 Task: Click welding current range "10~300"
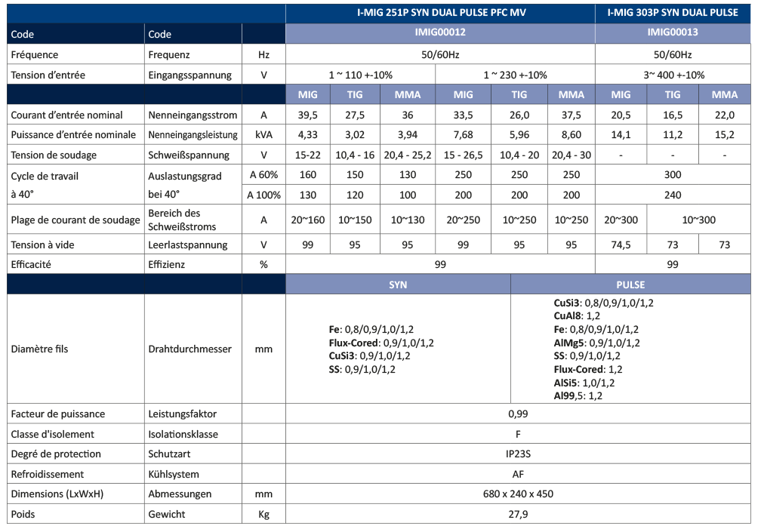point(699,220)
